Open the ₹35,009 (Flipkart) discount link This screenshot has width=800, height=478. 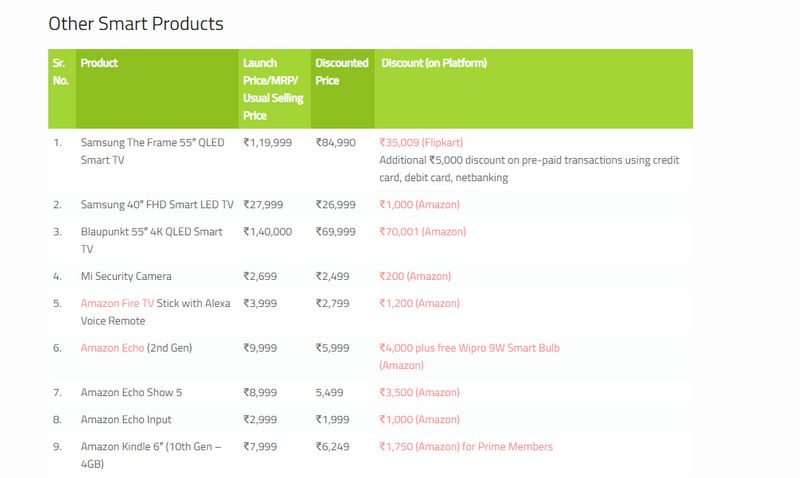421,143
